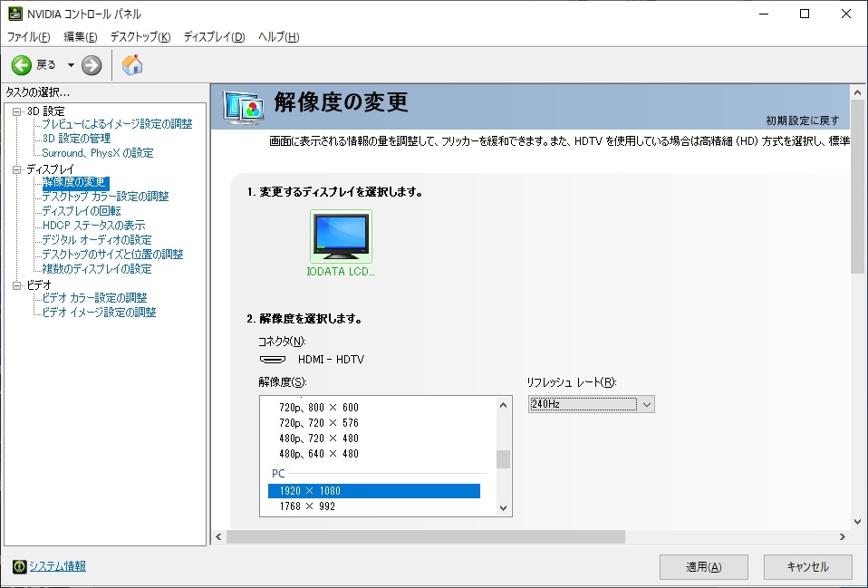Image resolution: width=868 pixels, height=588 pixels.
Task: Click the HDMI - HDTV connector text
Action: coord(331,360)
